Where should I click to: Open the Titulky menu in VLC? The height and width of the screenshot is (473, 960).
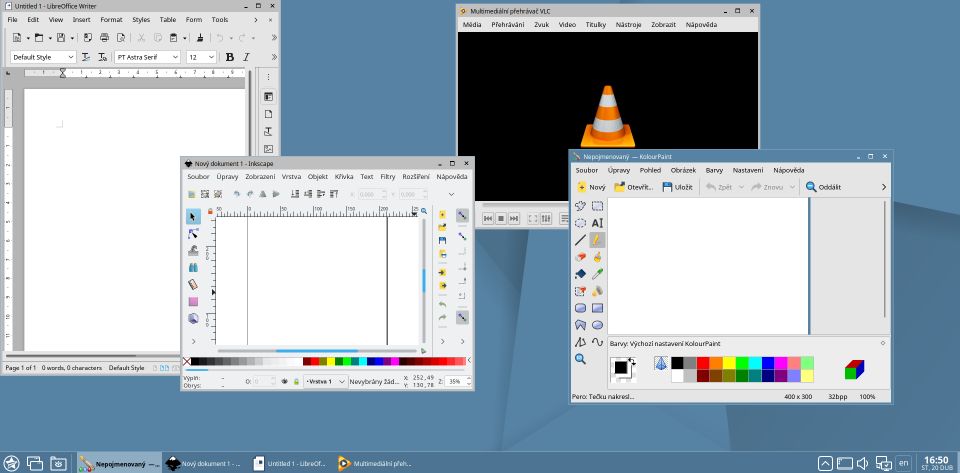point(596,24)
